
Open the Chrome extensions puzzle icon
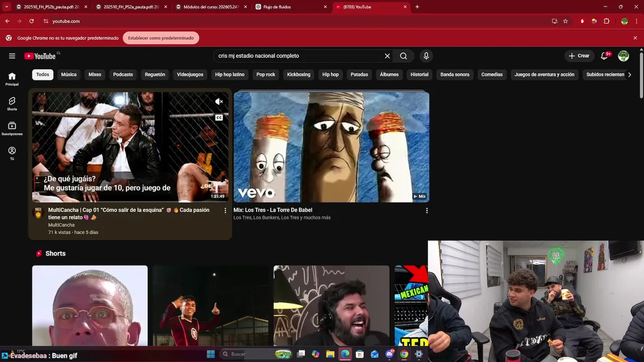point(606,21)
